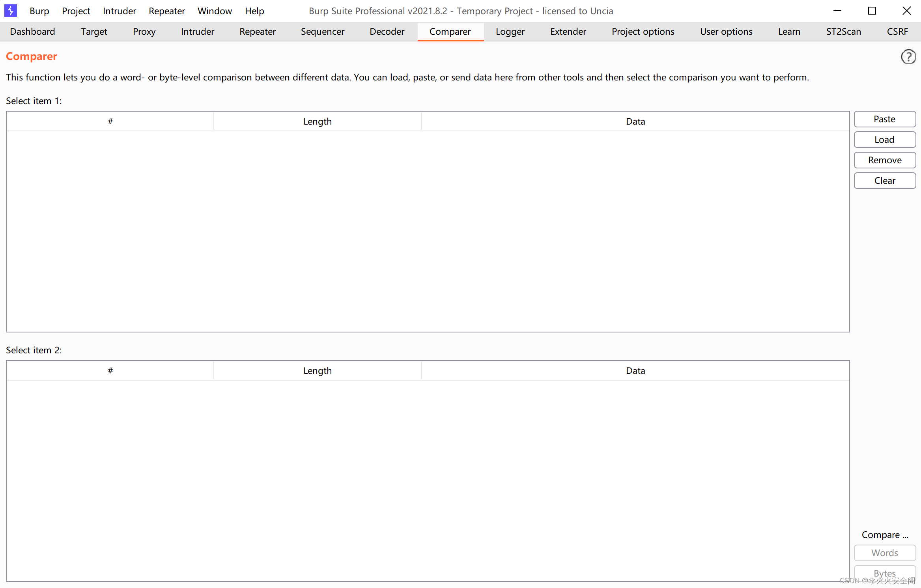921x588 pixels.
Task: Minimize the Burp Suite window
Action: [x=837, y=11]
